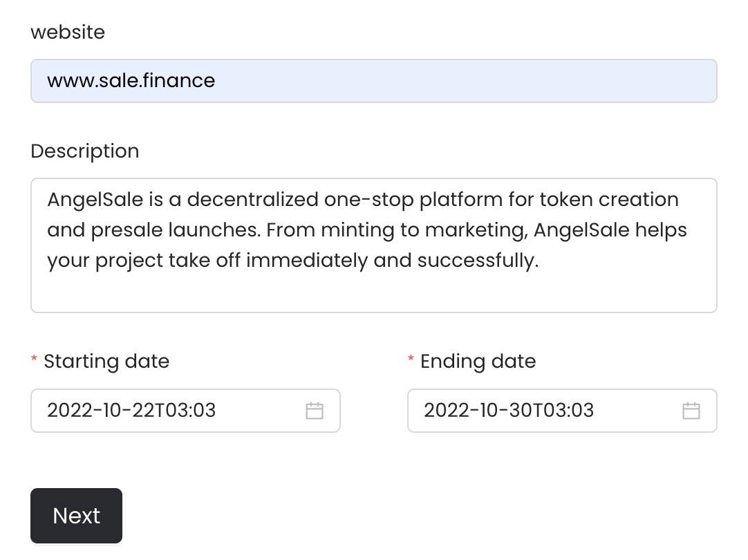Click the "Description" field label
748x560 pixels.
pyautogui.click(x=85, y=151)
